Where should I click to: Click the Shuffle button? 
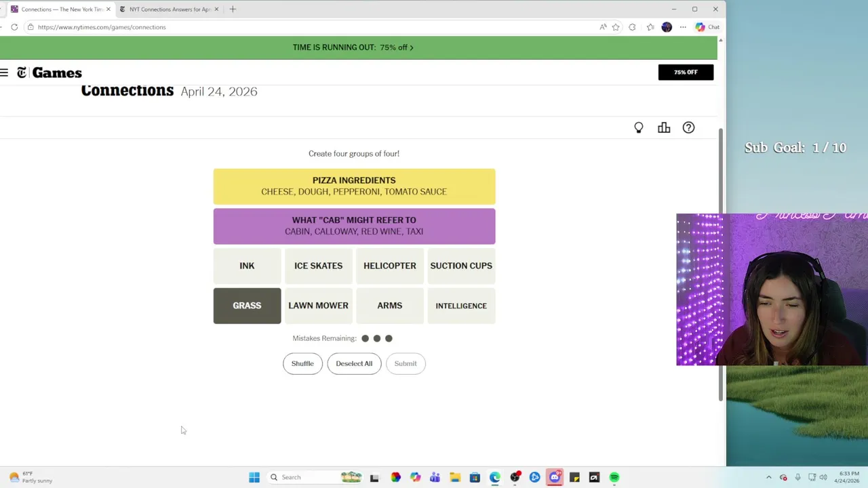click(302, 363)
